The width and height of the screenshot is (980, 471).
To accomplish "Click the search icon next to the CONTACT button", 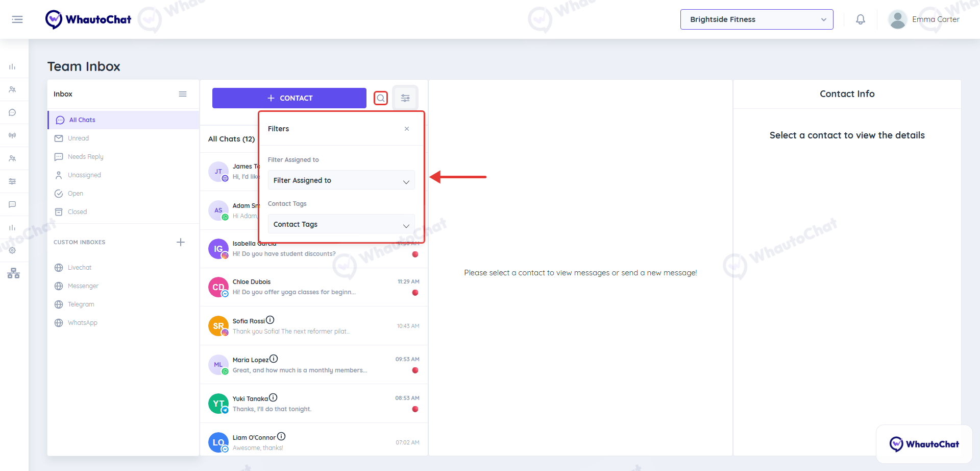I will point(381,98).
